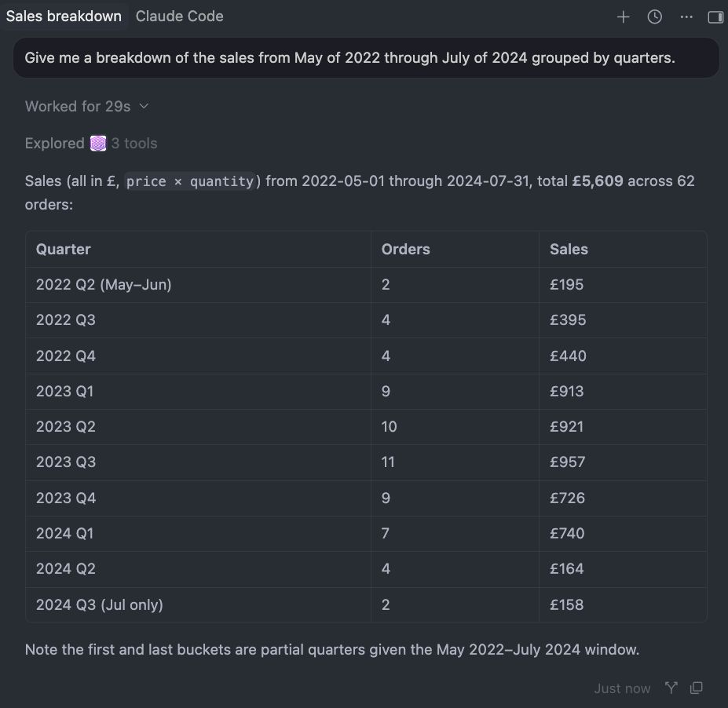Start a new chat with plus icon
Viewport: 728px width, 708px height.
tap(623, 17)
